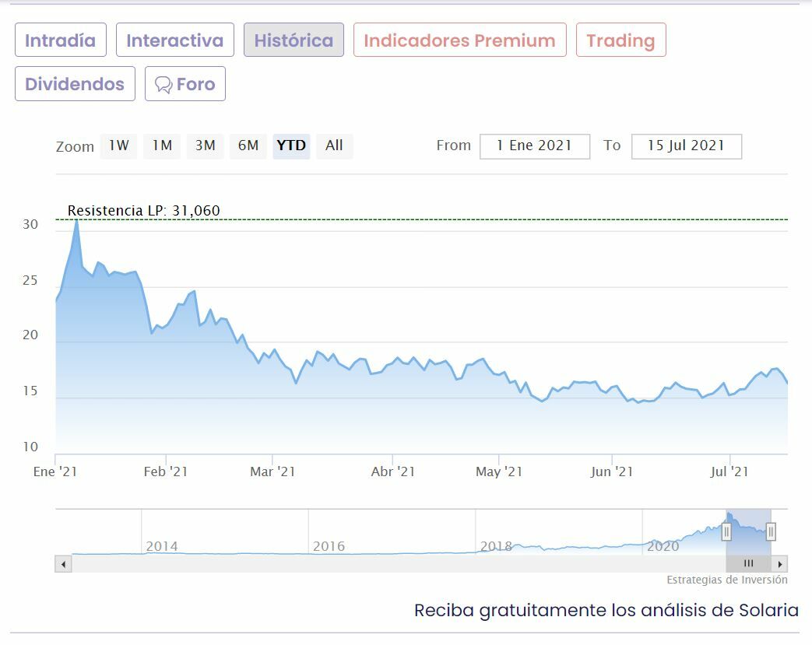The width and height of the screenshot is (812, 645).
Task: Click the navigator scrollbar thumb
Action: tap(748, 563)
